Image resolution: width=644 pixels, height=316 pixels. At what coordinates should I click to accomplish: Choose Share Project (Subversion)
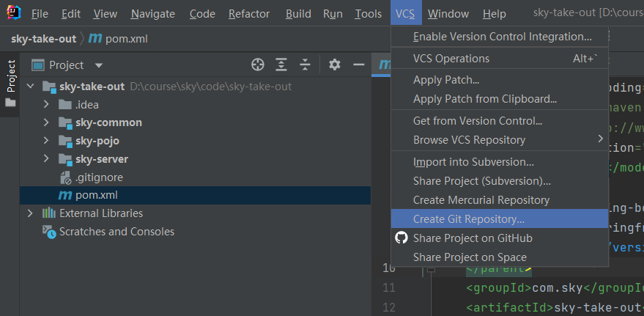pyautogui.click(x=500, y=181)
